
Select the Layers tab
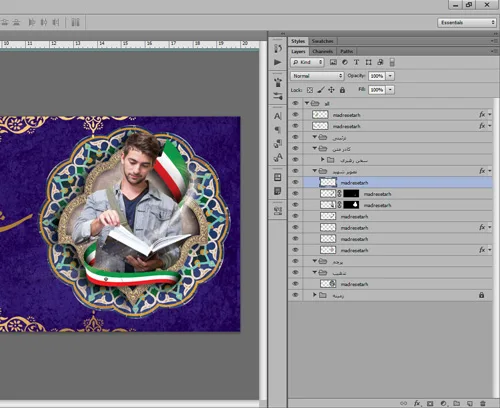298,51
